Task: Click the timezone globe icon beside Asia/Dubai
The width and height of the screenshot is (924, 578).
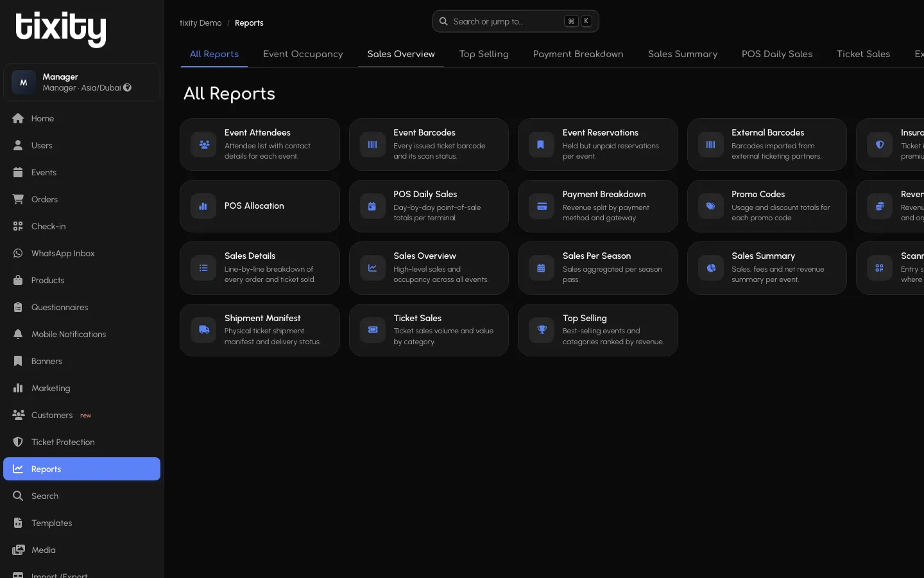Action: click(x=128, y=87)
